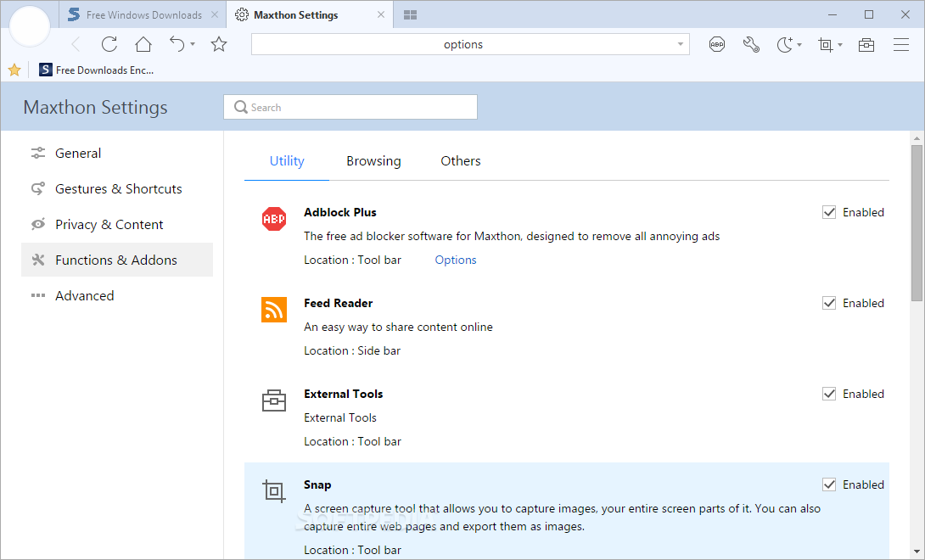Open the quick access grid icon

coord(410,14)
